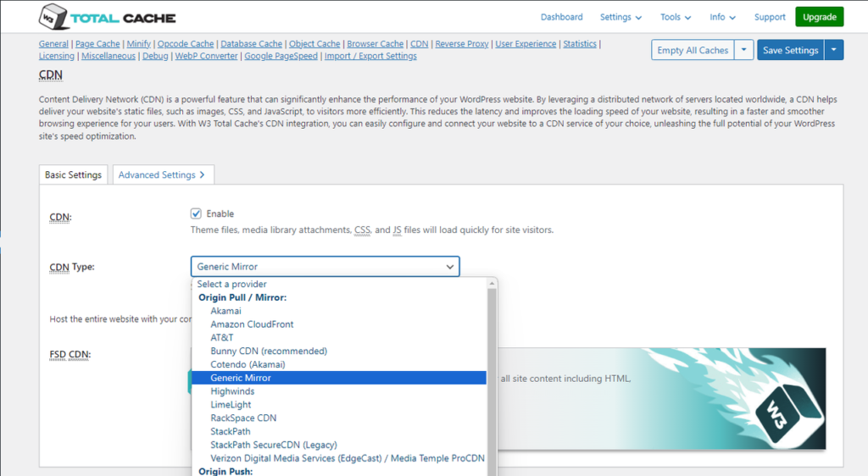Open the Settings menu in header
This screenshot has width=868, height=476.
(x=620, y=17)
